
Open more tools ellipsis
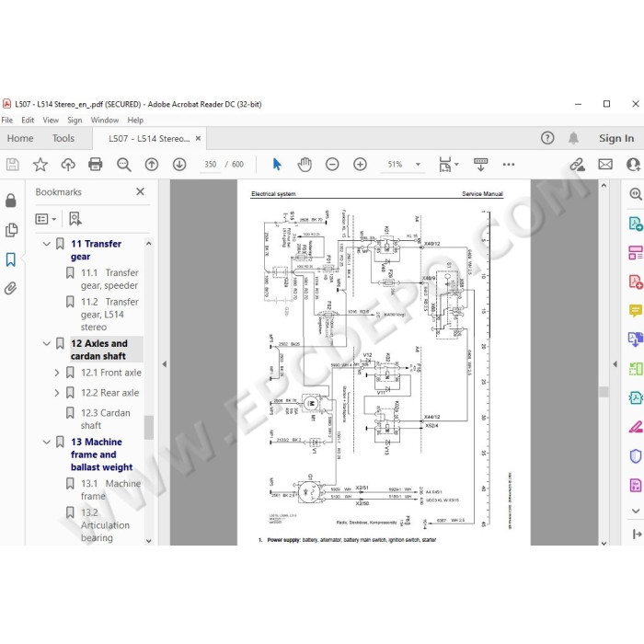click(x=509, y=165)
